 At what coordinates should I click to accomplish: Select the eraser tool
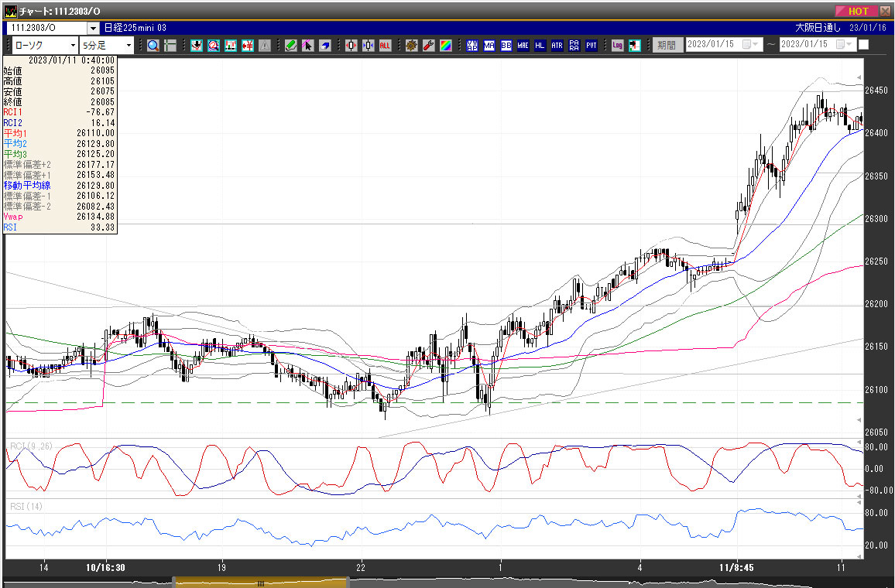coord(324,46)
